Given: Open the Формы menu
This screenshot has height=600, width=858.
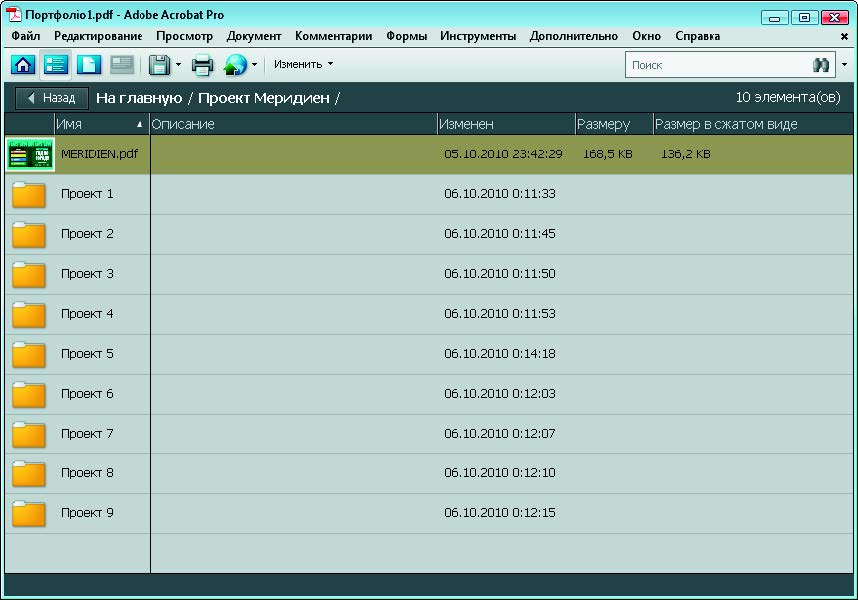Looking at the screenshot, I should point(407,36).
